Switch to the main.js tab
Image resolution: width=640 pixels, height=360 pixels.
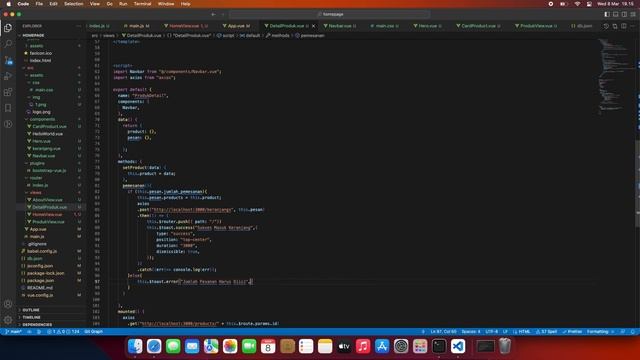pos(136,26)
